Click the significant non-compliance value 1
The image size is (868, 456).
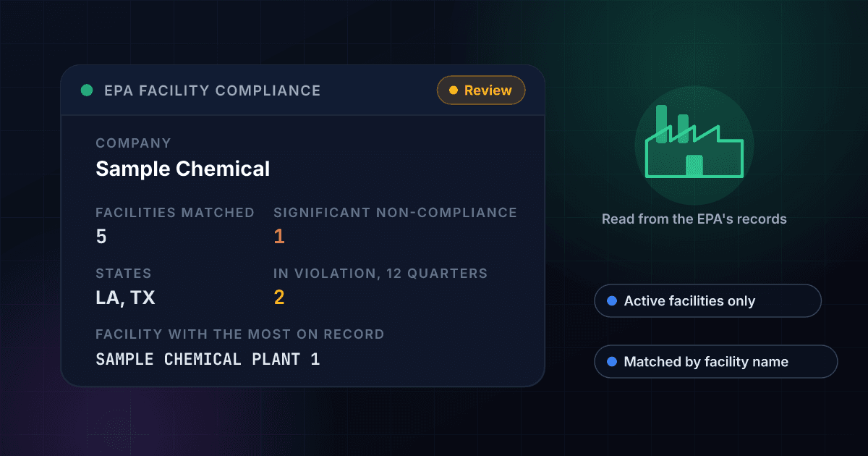[279, 236]
